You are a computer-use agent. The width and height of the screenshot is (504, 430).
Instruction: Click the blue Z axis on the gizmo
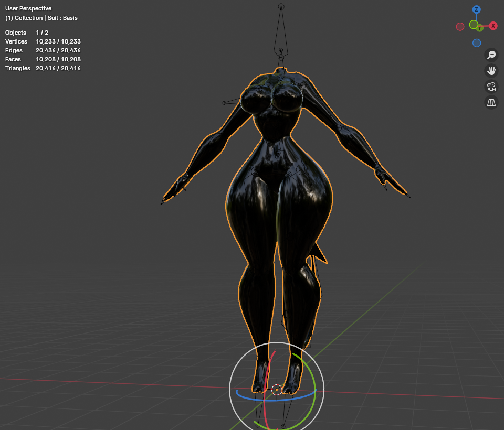click(x=476, y=9)
